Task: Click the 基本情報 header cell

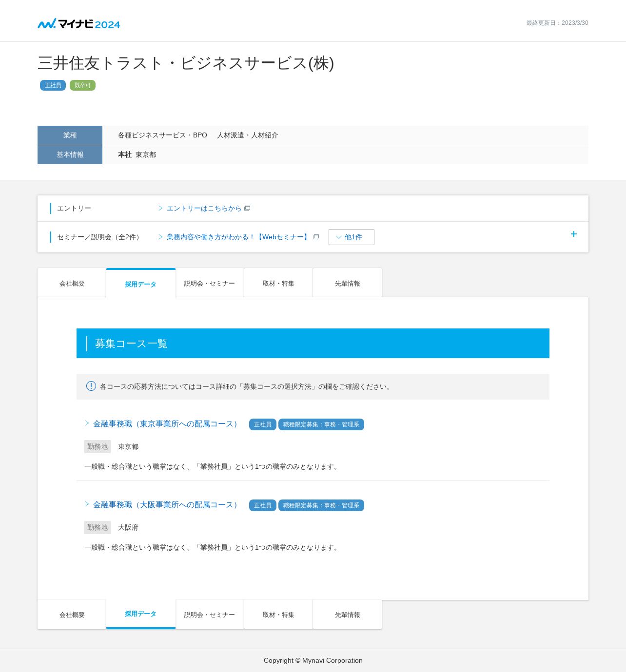Action: coord(70,154)
